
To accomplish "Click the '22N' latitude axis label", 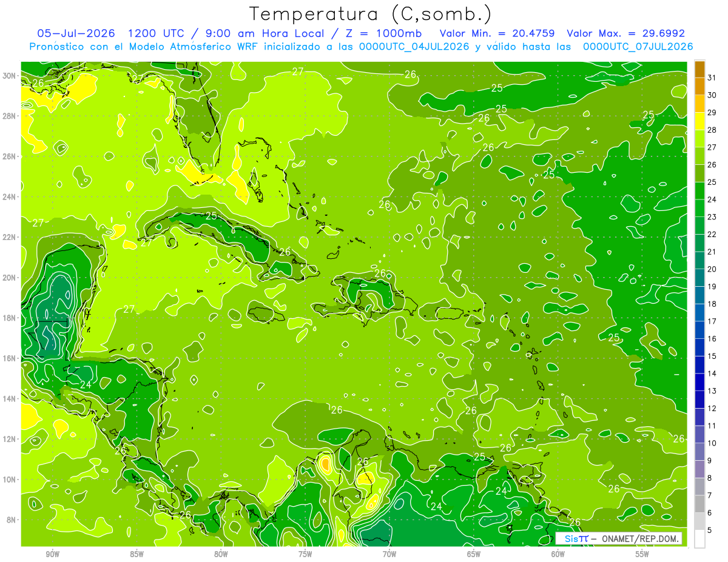I will pyautogui.click(x=10, y=236).
